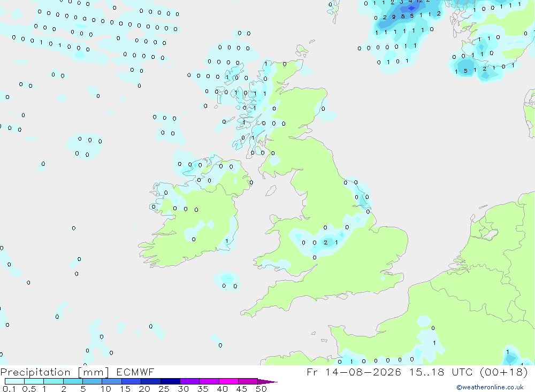Click the date 'Fr 14-08-2026' text
Screen dimensions: 535x392
pyautogui.click(x=354, y=372)
